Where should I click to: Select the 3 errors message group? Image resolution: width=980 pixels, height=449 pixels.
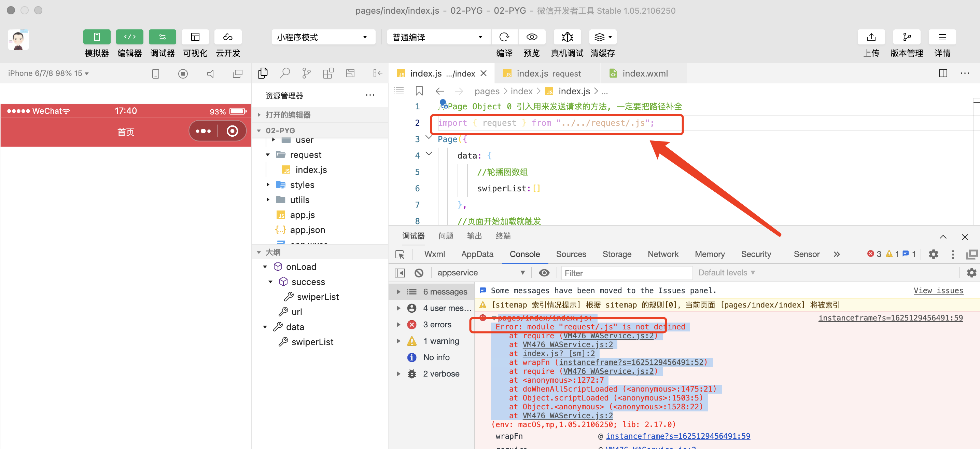tap(437, 325)
